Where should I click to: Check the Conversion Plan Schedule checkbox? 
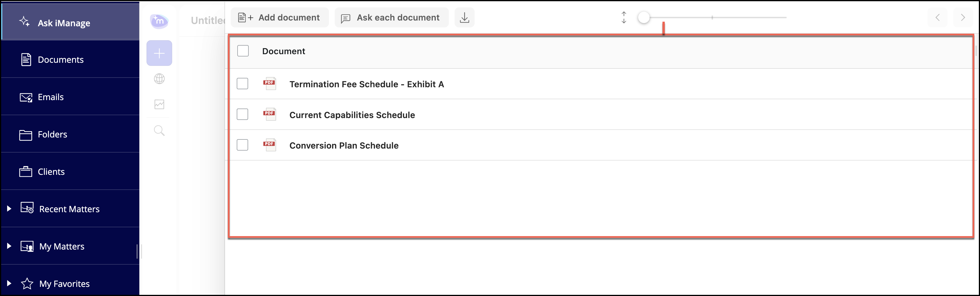(242, 145)
